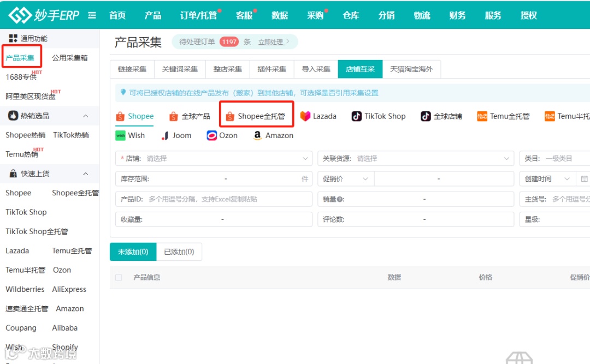Switch to the 插件采集 tab
The width and height of the screenshot is (590, 364).
[272, 69]
